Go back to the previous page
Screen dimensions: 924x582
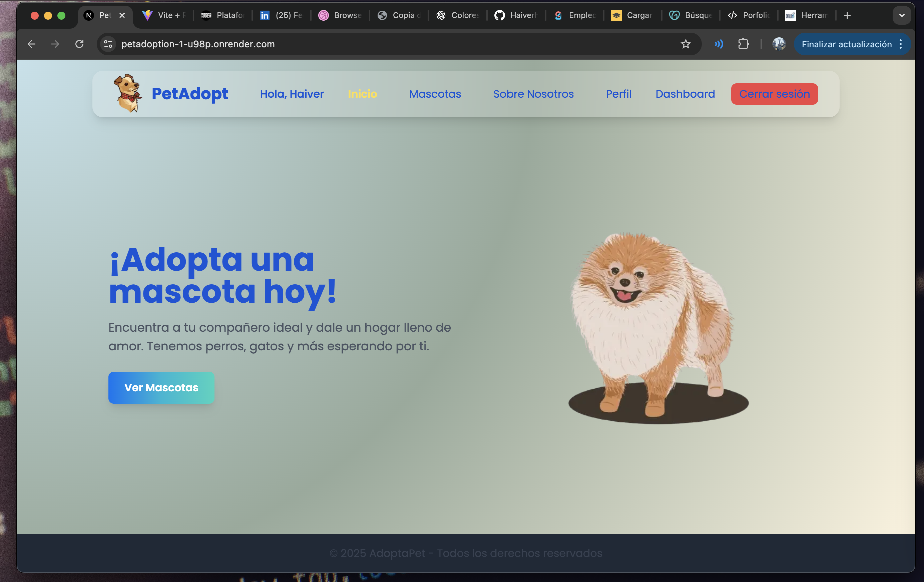tap(31, 44)
